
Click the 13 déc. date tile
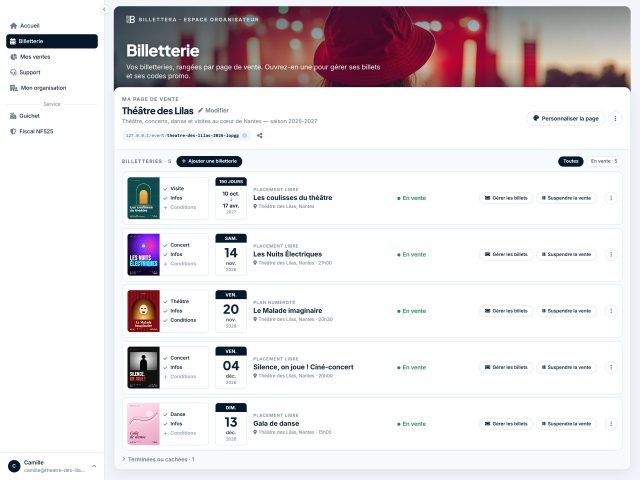[x=231, y=424]
